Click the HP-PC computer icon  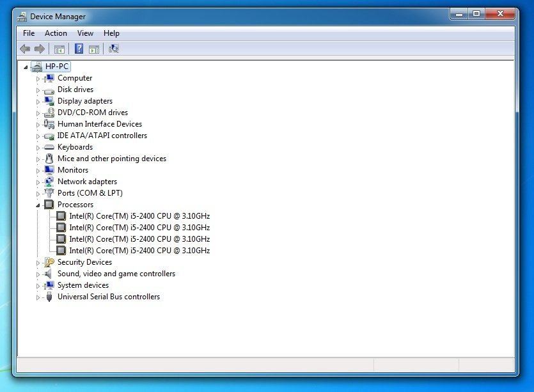point(37,67)
